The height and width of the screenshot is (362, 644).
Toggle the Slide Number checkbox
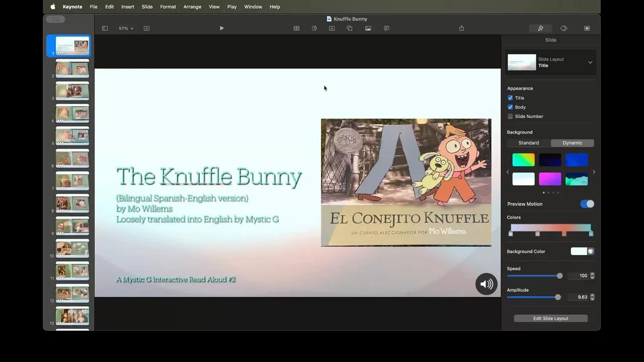[x=510, y=116]
